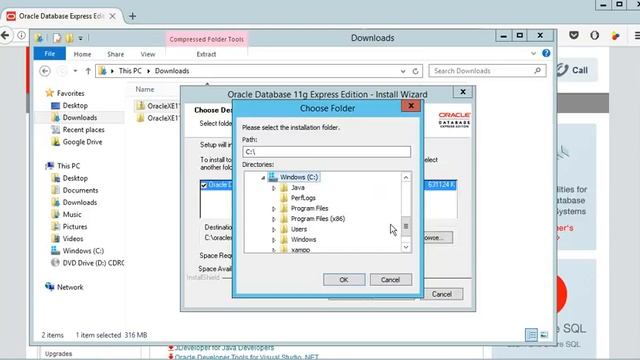Click Explorer up-one-level arrow

pos(88,71)
